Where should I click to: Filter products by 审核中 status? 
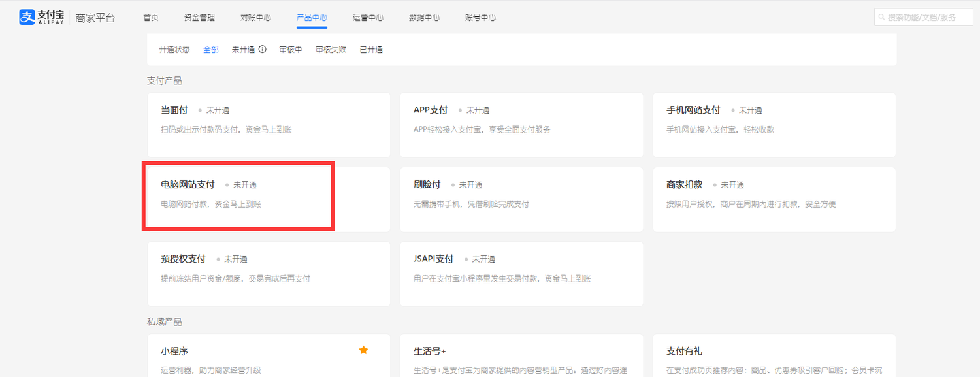[x=290, y=50]
